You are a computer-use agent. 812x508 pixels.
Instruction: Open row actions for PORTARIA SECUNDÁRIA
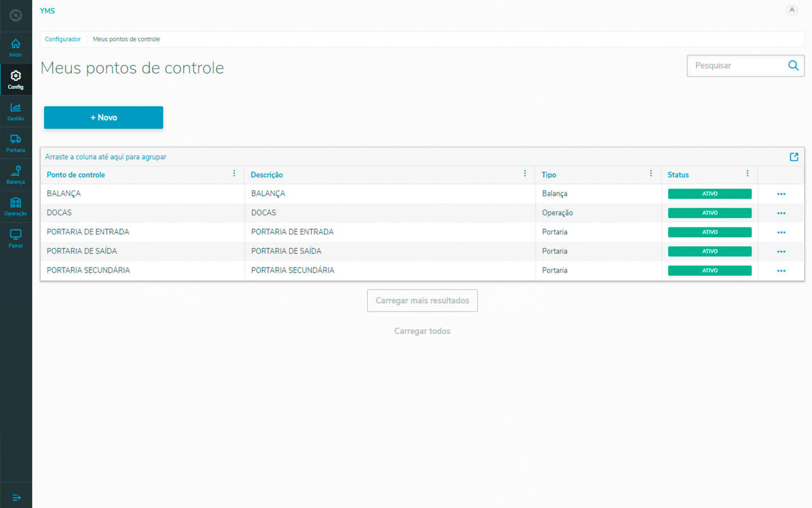coord(781,271)
